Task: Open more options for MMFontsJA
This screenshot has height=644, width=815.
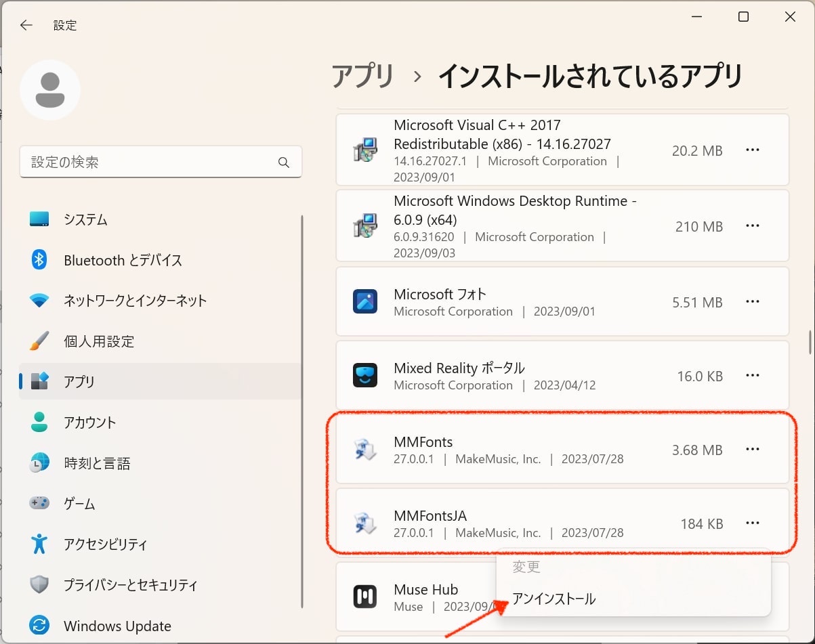Action: click(753, 523)
